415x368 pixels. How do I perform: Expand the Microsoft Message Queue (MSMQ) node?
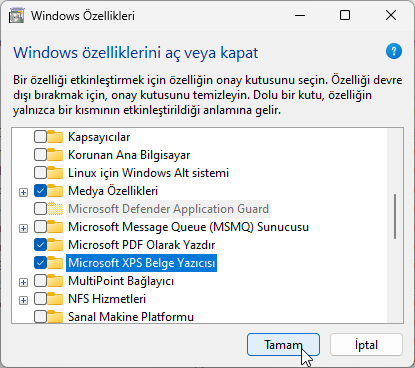23,228
